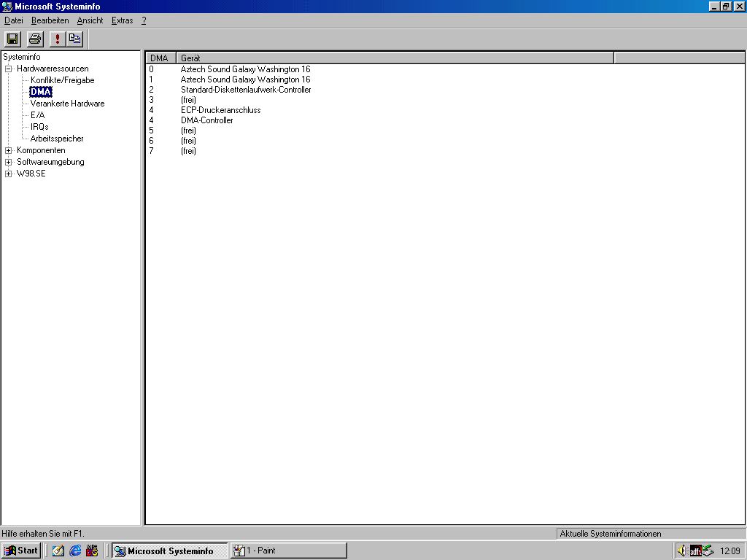Click the Copy toolbar icon
This screenshot has height=560, width=747.
click(75, 39)
